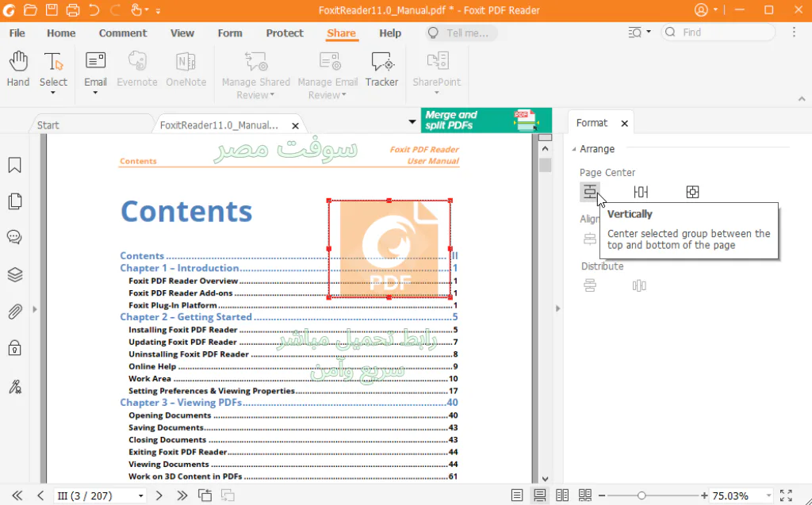Open the Help ribbon tab

390,33
